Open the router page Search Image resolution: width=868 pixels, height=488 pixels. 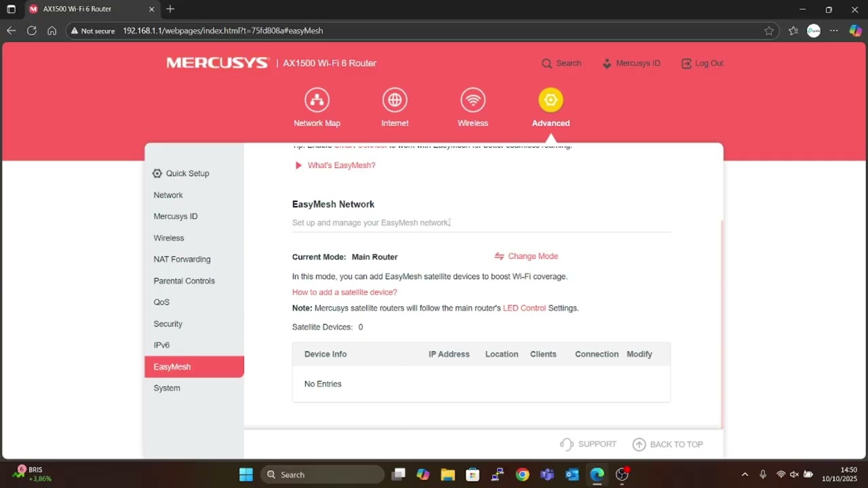[561, 63]
